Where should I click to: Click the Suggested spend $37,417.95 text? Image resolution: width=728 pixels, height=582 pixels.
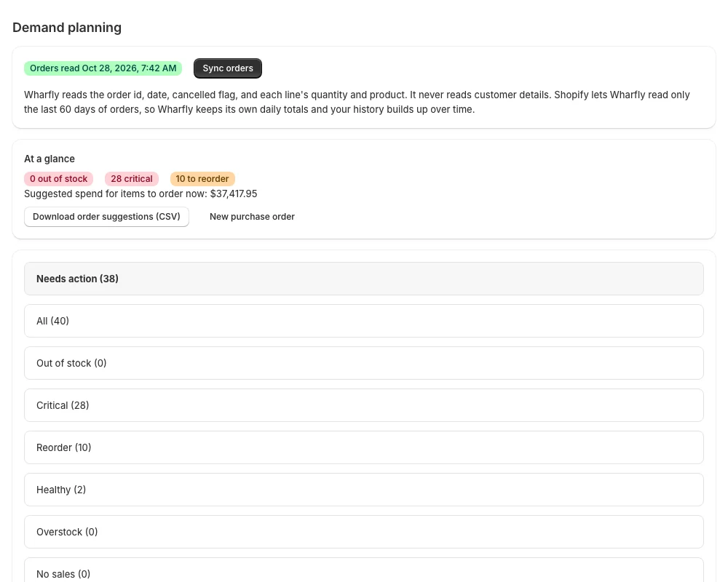(x=141, y=194)
